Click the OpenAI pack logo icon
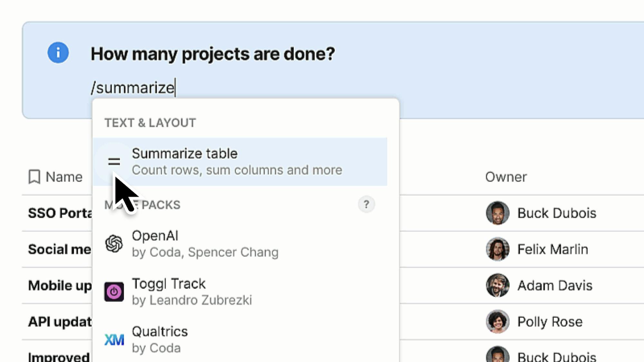The width and height of the screenshot is (644, 362). point(114,244)
